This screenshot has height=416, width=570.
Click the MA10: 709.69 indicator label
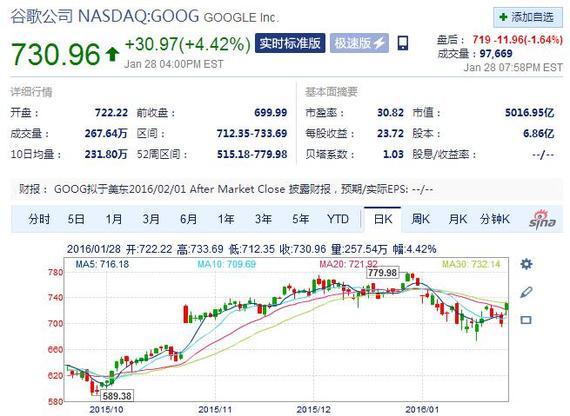pyautogui.click(x=226, y=264)
